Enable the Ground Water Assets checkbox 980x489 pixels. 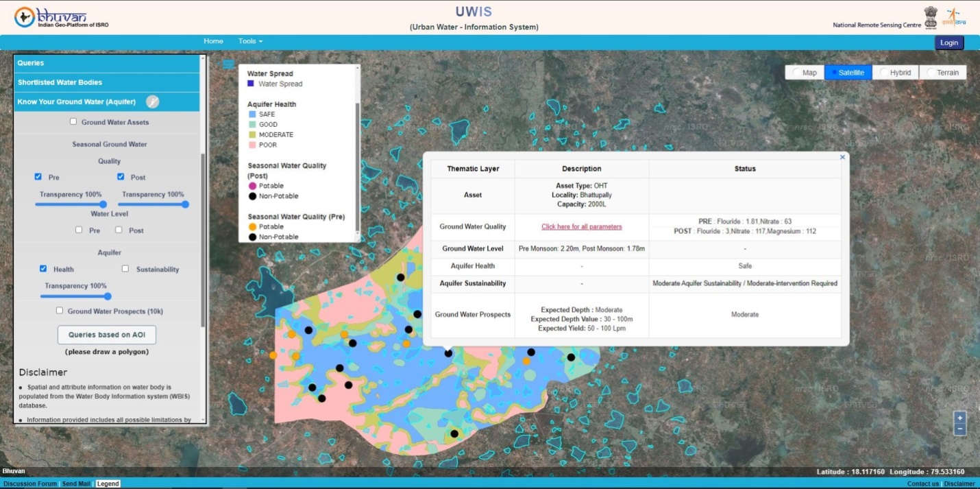(73, 122)
